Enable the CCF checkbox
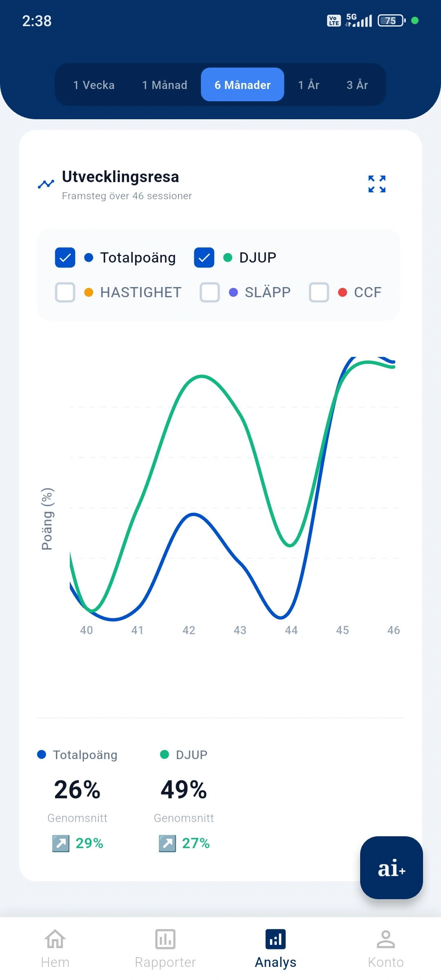 click(319, 292)
